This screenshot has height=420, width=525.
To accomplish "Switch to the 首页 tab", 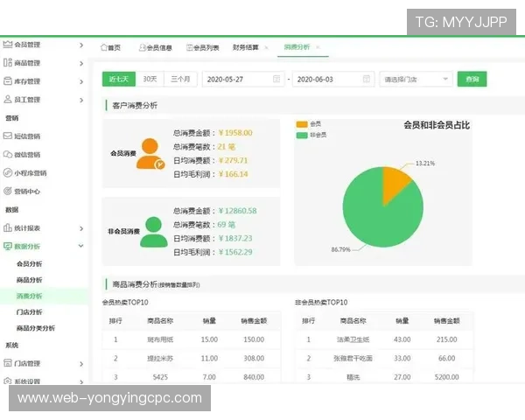I will (x=111, y=47).
